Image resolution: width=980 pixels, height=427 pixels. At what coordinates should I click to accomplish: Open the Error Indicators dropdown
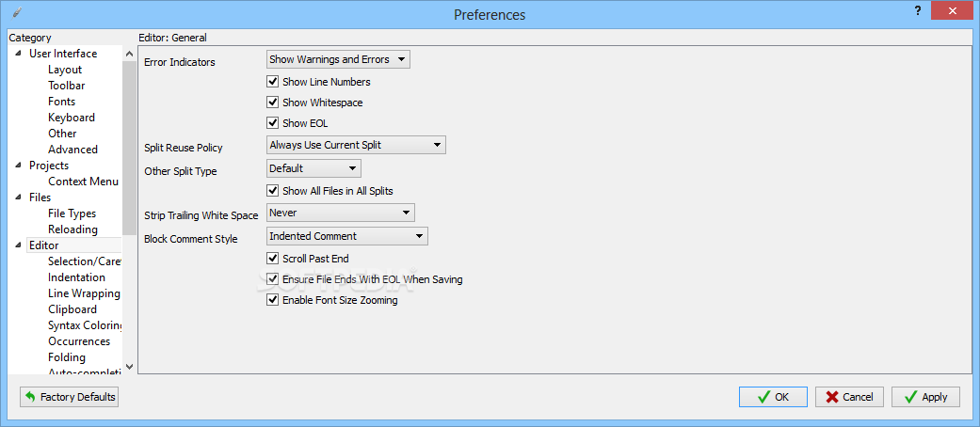tap(338, 59)
